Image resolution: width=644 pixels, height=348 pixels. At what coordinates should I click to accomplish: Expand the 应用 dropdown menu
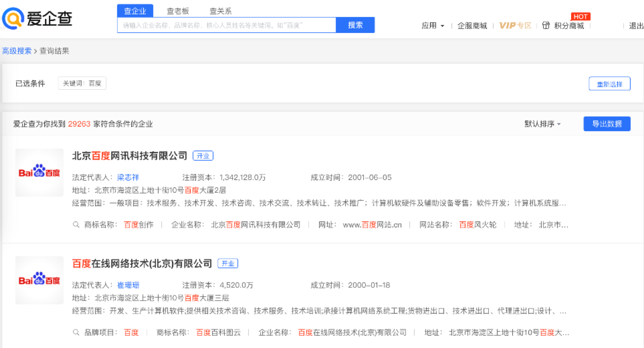[433, 26]
